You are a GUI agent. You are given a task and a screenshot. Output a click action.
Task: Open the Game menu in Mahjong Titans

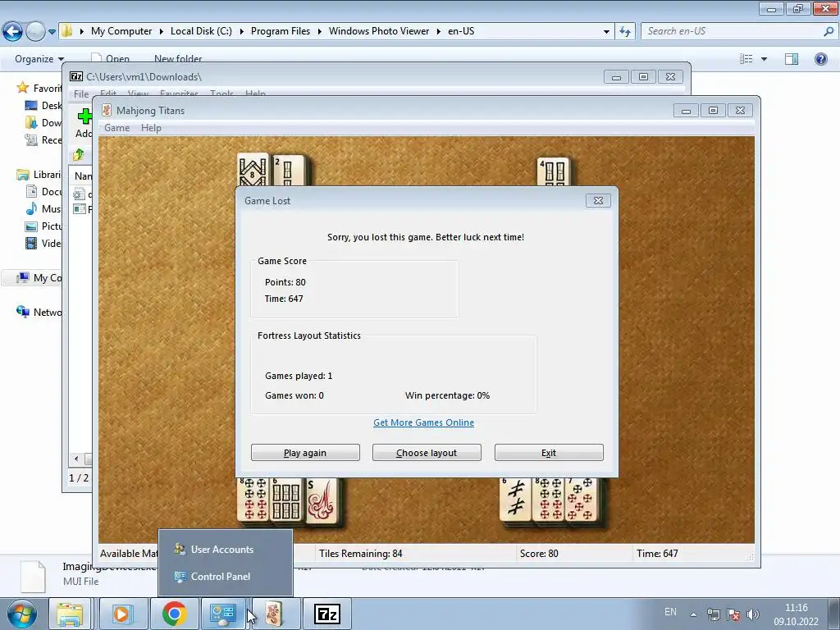(116, 128)
